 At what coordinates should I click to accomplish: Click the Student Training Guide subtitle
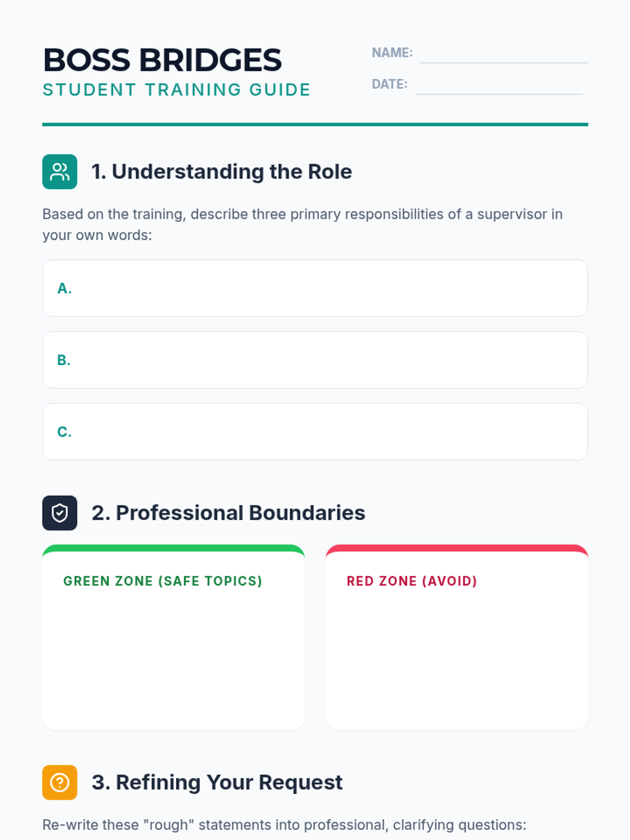176,90
